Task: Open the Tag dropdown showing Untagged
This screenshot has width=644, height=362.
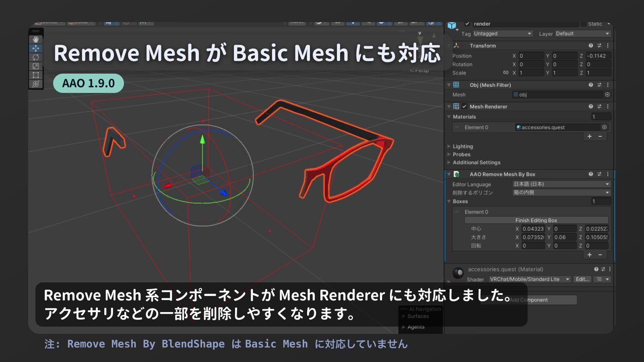Action: tap(503, 34)
